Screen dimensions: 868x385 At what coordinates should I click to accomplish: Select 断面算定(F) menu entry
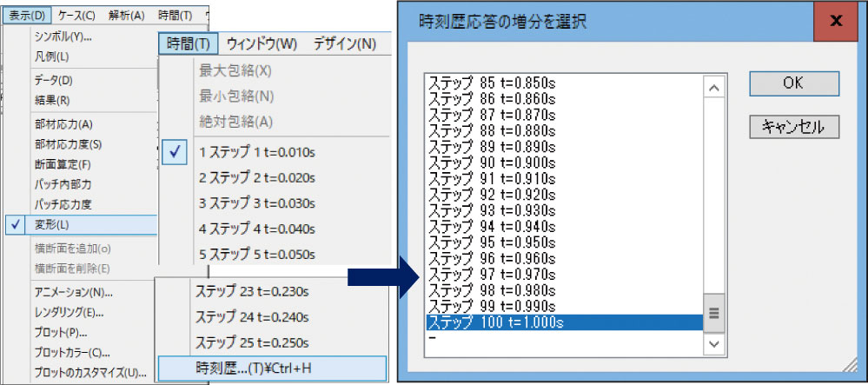pyautogui.click(x=63, y=164)
